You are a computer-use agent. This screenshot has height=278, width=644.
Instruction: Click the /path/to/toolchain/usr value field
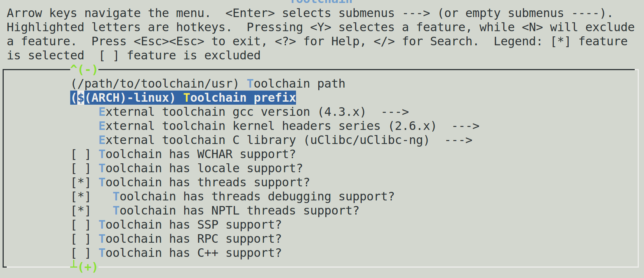[155, 84]
